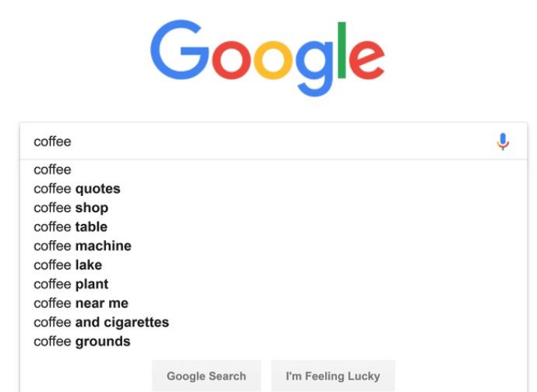Choose 'coffee and cigarettes' suggestion
Image resolution: width=537 pixels, height=392 pixels.
tap(273, 323)
